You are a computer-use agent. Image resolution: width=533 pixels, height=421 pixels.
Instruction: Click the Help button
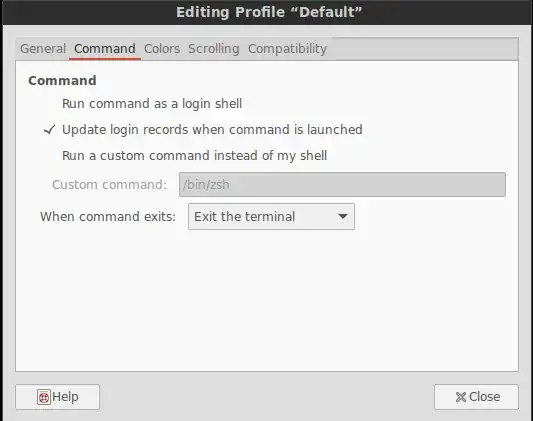(57, 397)
